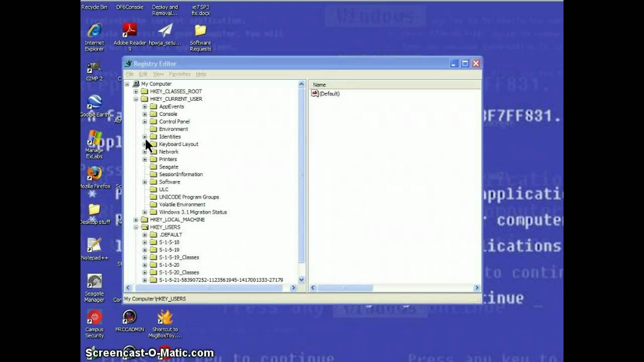The image size is (644, 362).
Task: Select the FRCCADMIN desktop icon
Action: click(130, 317)
